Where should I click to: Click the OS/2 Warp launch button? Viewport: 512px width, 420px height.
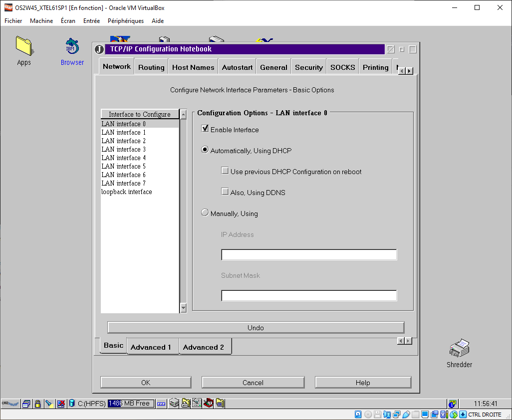click(x=10, y=404)
